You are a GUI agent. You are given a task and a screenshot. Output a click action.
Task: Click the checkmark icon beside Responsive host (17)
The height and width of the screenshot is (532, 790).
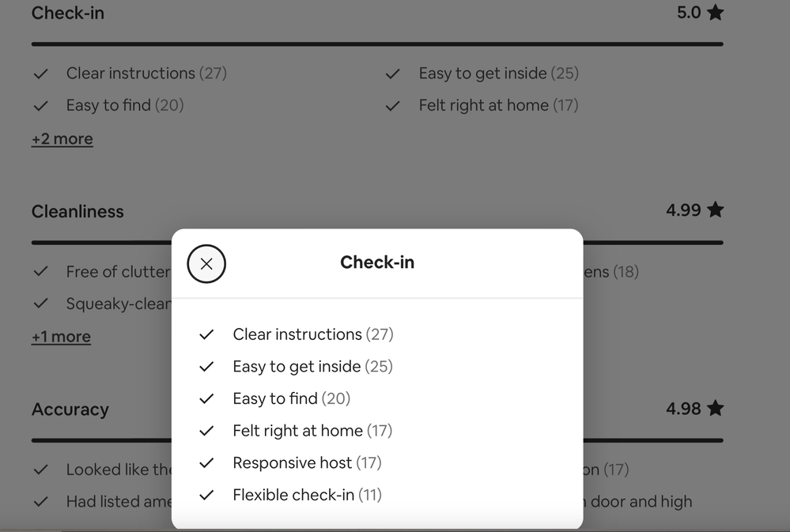point(206,462)
